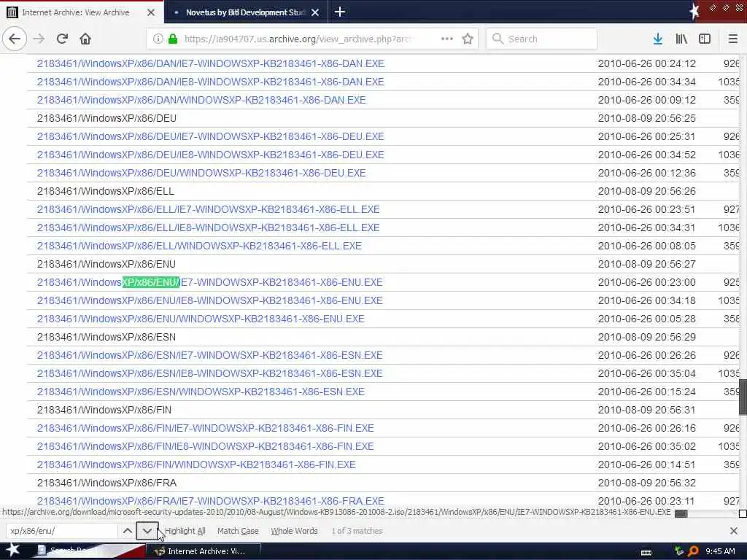Toggle Highlight All in find bar
Image resolution: width=747 pixels, height=560 pixels.
click(x=185, y=531)
